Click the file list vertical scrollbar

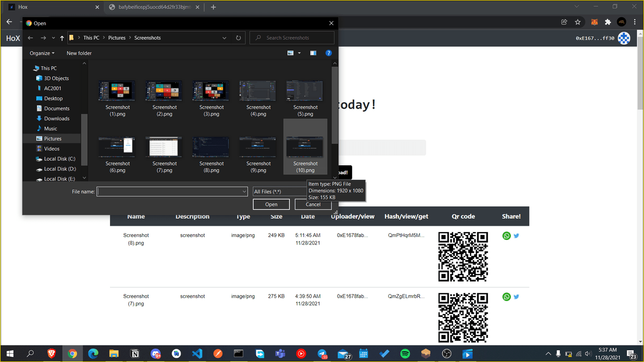tap(335, 105)
